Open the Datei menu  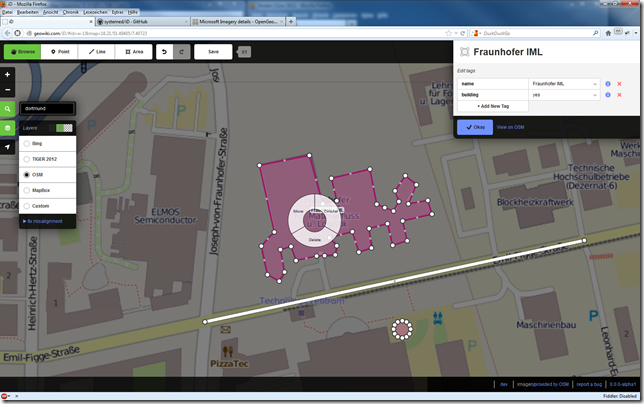(x=7, y=12)
